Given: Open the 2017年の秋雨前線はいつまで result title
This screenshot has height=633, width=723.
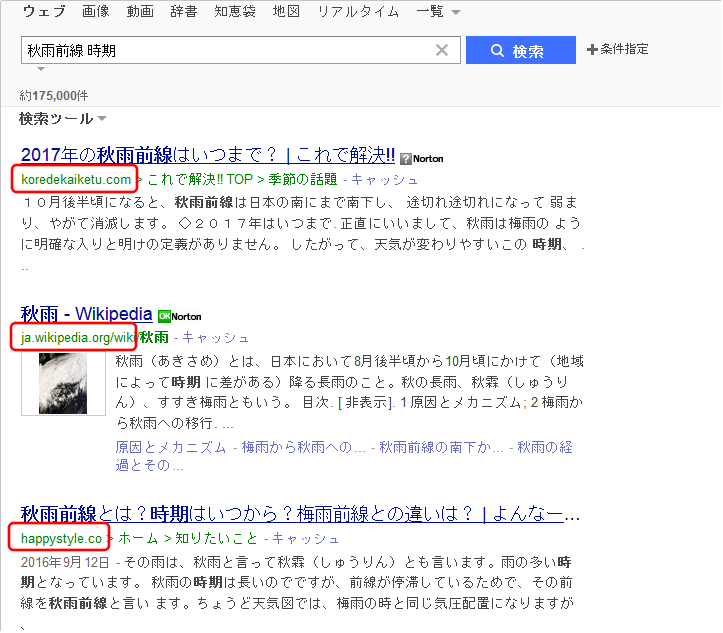Looking at the screenshot, I should 208,155.
